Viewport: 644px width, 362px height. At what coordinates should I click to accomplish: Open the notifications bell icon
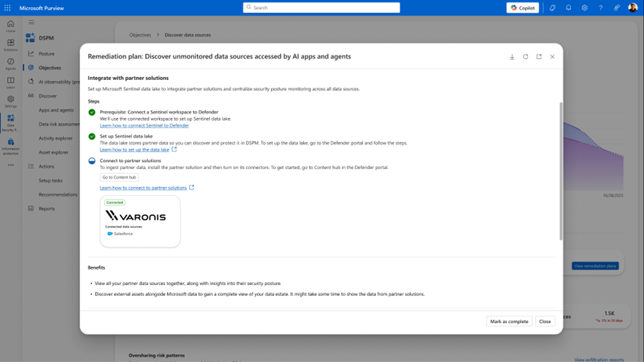568,8
